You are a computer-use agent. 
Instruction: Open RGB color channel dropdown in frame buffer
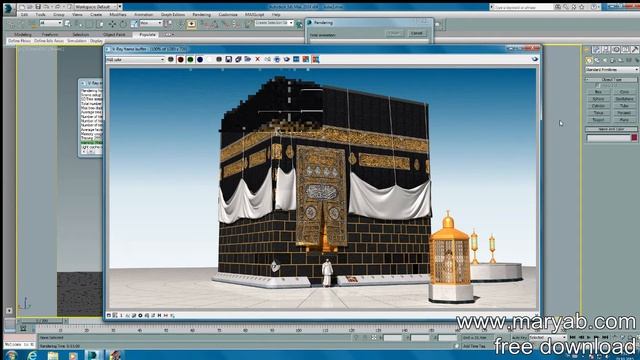point(136,60)
